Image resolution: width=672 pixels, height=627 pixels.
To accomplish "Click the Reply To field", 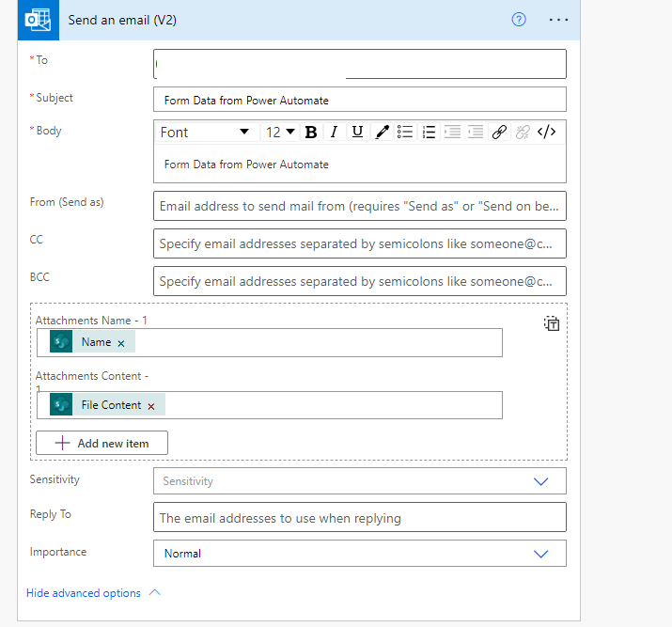I will pos(360,517).
